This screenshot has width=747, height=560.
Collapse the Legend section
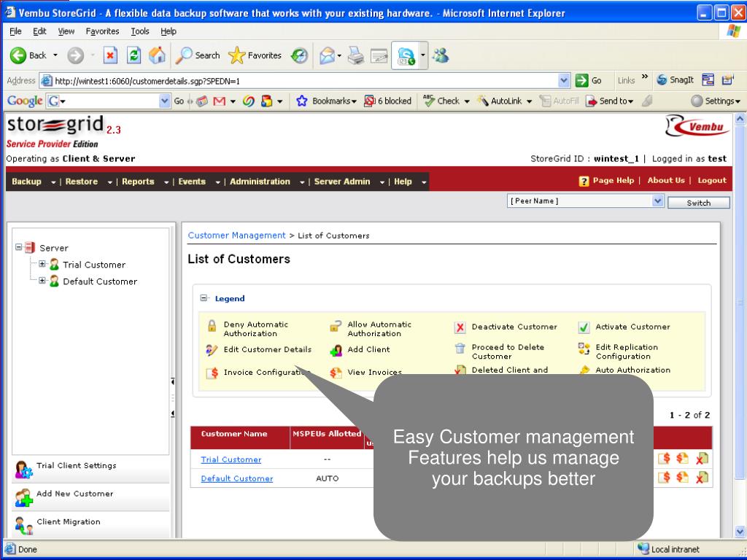coord(204,298)
